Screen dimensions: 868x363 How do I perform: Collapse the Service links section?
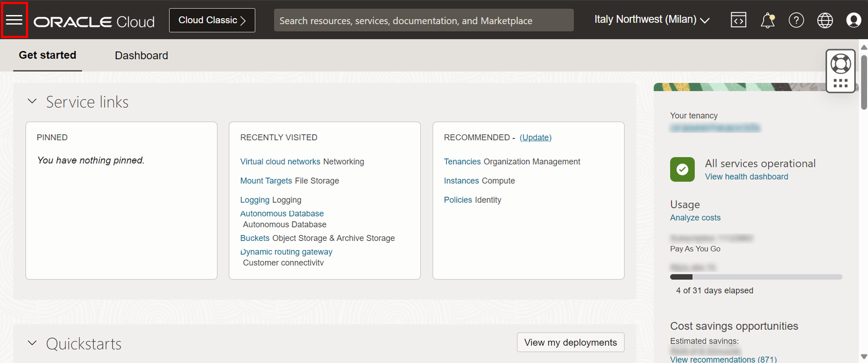[x=32, y=101]
